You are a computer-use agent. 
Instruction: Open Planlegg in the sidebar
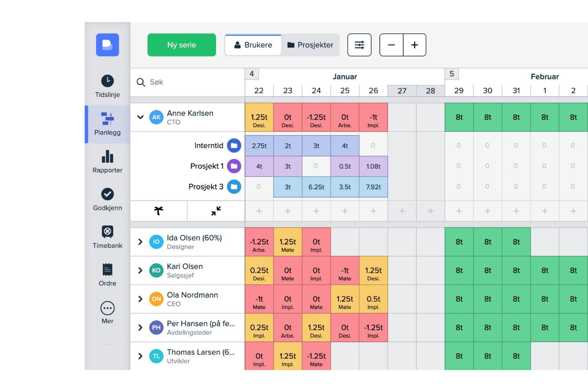[x=107, y=124]
